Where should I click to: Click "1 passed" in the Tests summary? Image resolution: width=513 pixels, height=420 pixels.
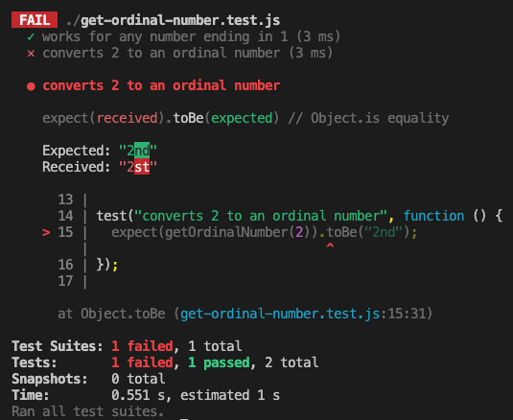[219, 362]
